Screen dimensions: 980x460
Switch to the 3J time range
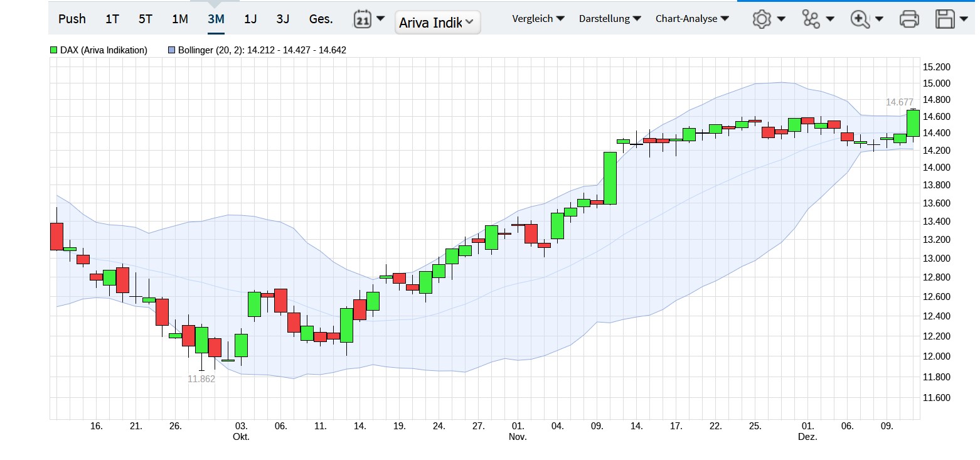pos(283,19)
